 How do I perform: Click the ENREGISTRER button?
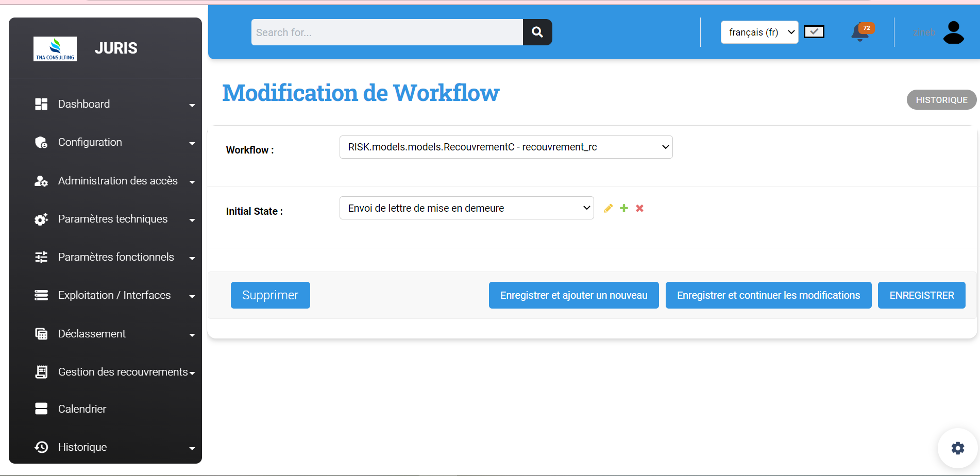pyautogui.click(x=921, y=295)
